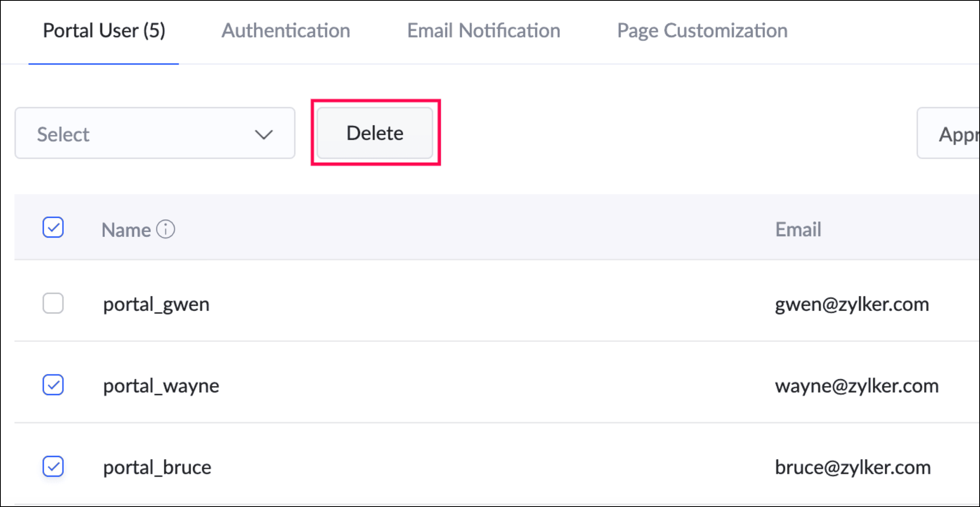The image size is (980, 507).
Task: Click the portal_wayne user name
Action: [x=161, y=386]
